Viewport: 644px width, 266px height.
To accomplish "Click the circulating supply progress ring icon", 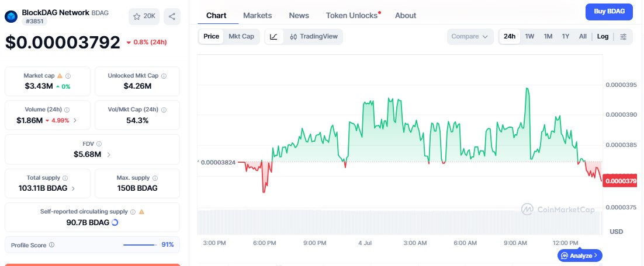I will coord(115,223).
